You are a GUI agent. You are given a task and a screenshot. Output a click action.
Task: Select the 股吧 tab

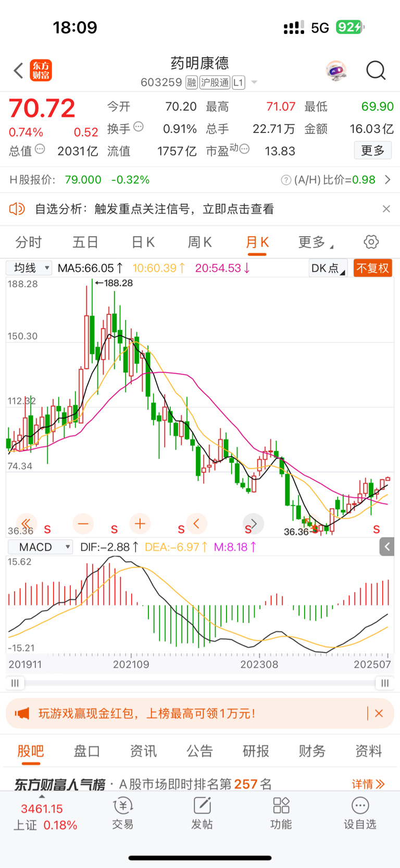(x=31, y=751)
